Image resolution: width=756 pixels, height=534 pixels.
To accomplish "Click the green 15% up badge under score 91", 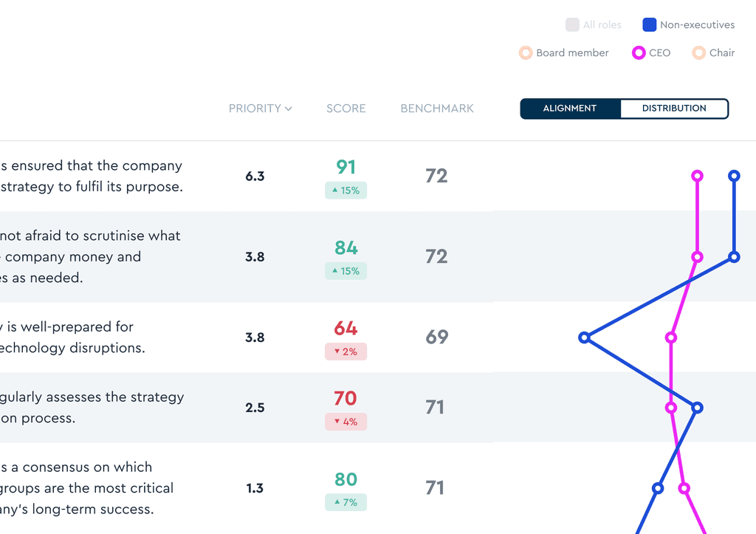I will [346, 191].
